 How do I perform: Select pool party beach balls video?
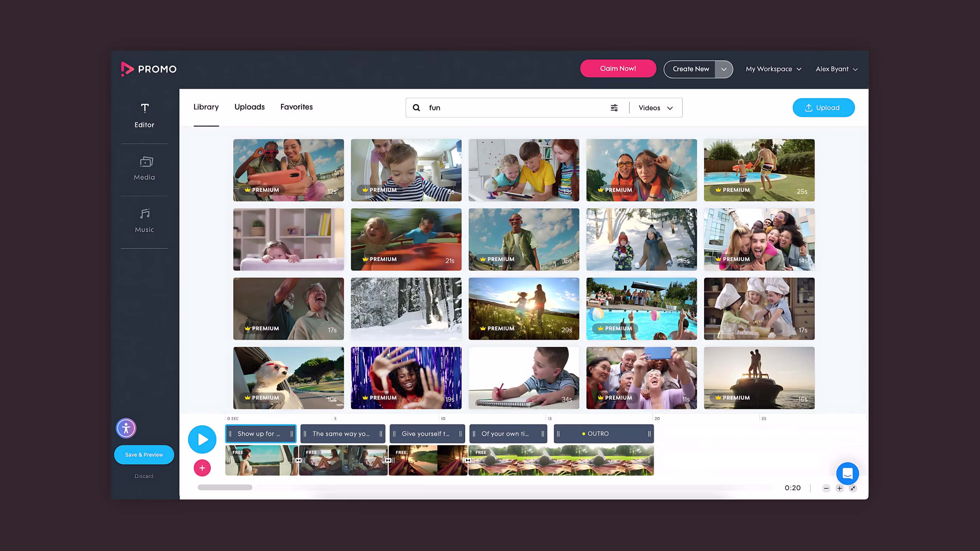point(641,308)
